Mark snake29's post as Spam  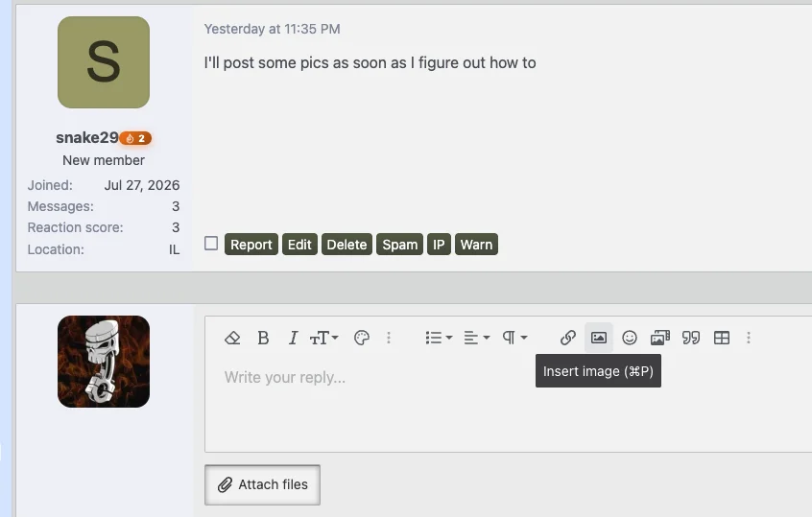point(400,245)
